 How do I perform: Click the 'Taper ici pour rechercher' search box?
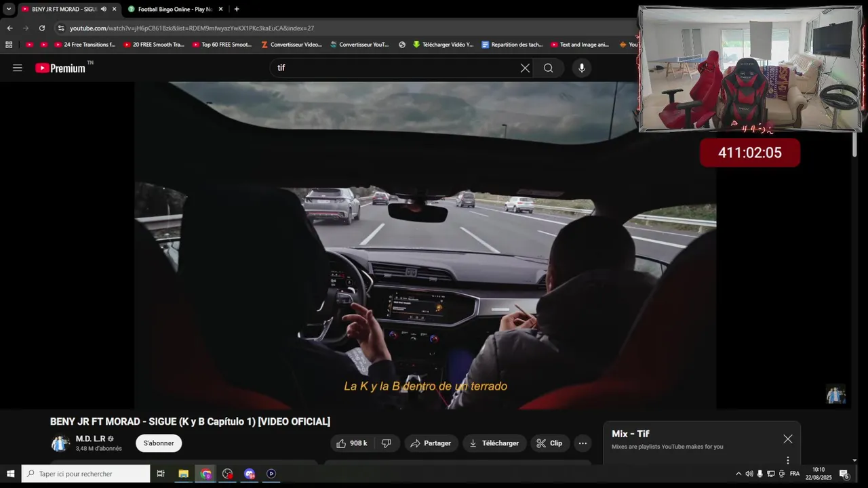coord(85,474)
